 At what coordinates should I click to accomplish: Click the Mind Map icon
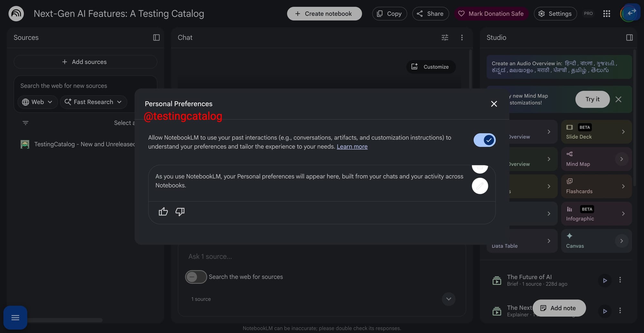570,154
